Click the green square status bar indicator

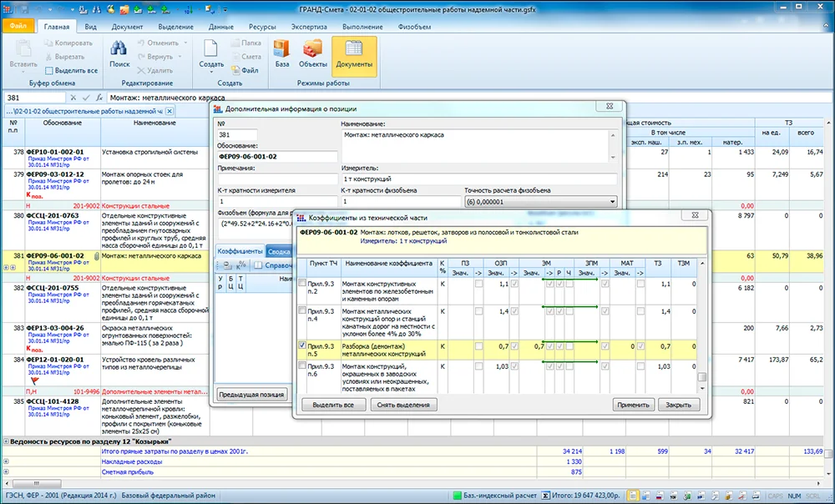[x=457, y=496]
